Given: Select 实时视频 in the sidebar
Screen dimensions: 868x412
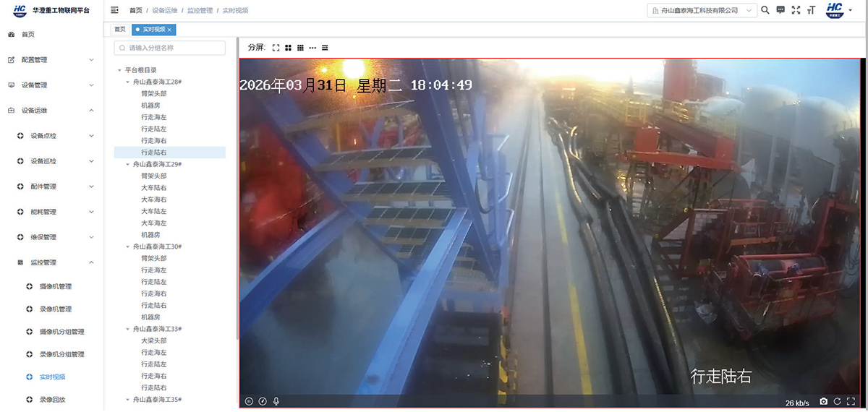Looking at the screenshot, I should coord(52,377).
